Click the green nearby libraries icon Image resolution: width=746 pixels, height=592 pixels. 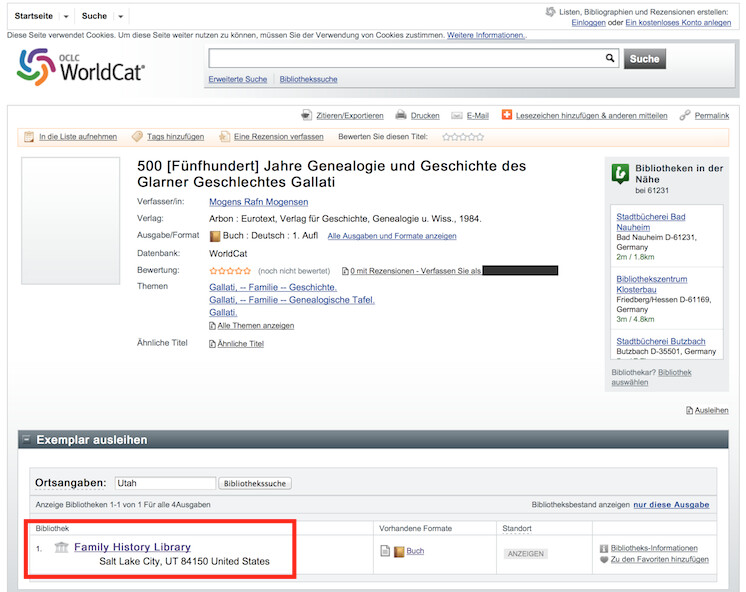pos(620,173)
